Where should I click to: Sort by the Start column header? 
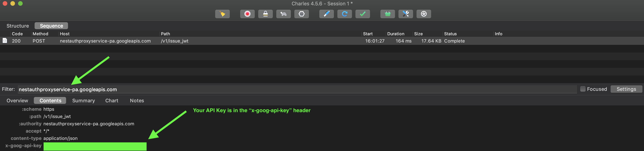368,34
